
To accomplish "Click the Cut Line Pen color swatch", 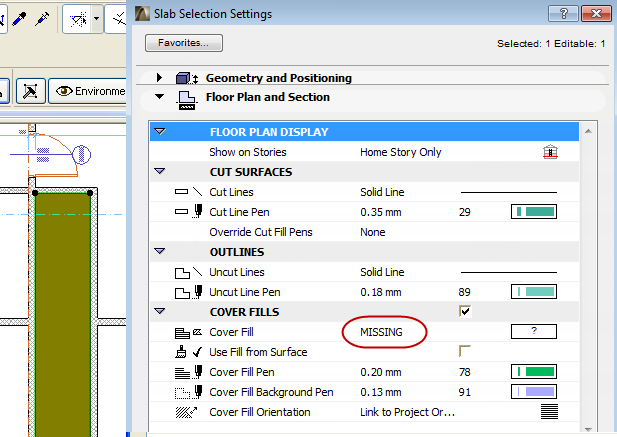I will pyautogui.click(x=534, y=211).
